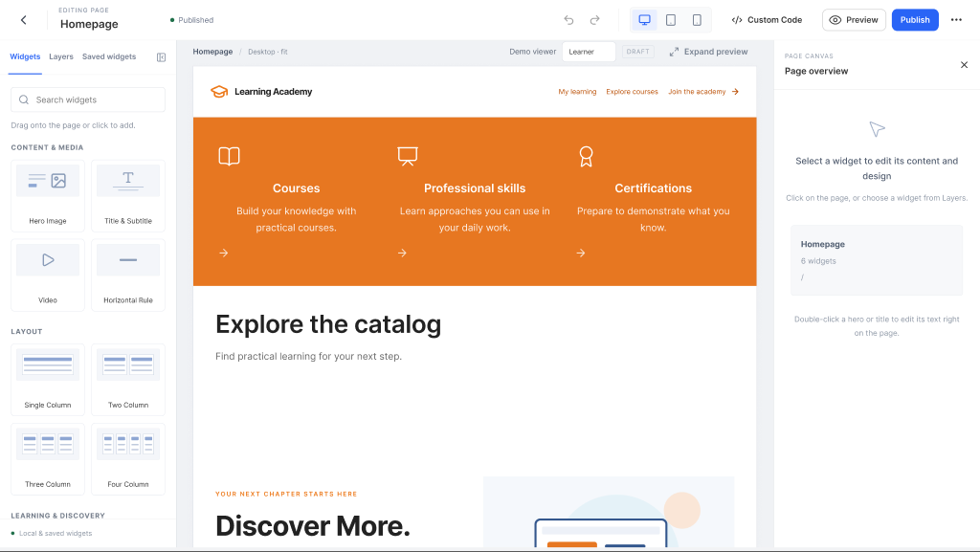Undo the last change
Viewport: 980px width, 552px height.
[568, 20]
